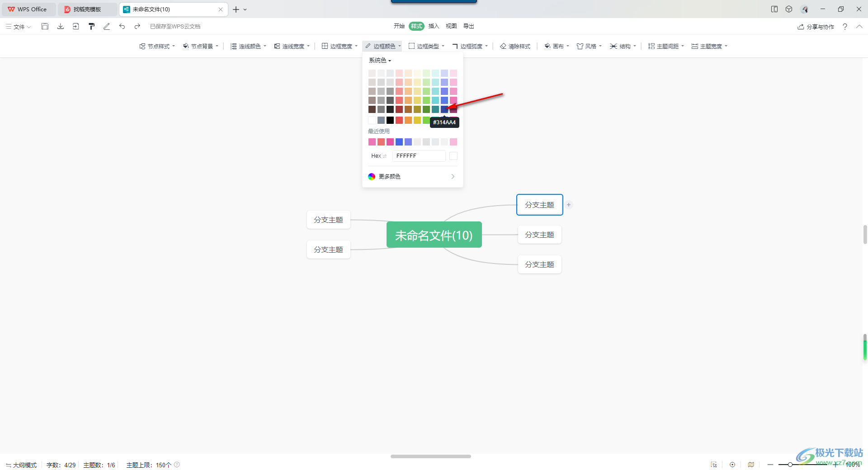This screenshot has width=868, height=470.
Task: Click the 分享与协作 button
Action: [x=816, y=27]
